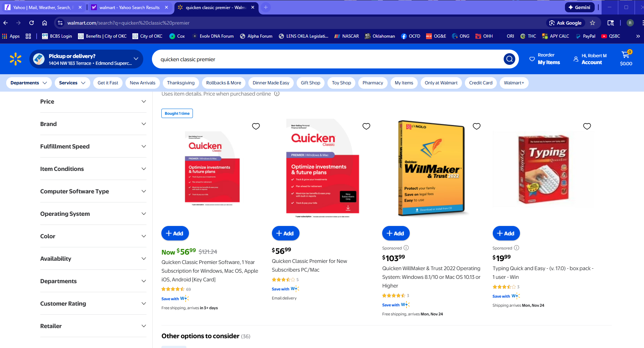The width and height of the screenshot is (644, 348).
Task: Open the browser home page
Action: [45, 23]
